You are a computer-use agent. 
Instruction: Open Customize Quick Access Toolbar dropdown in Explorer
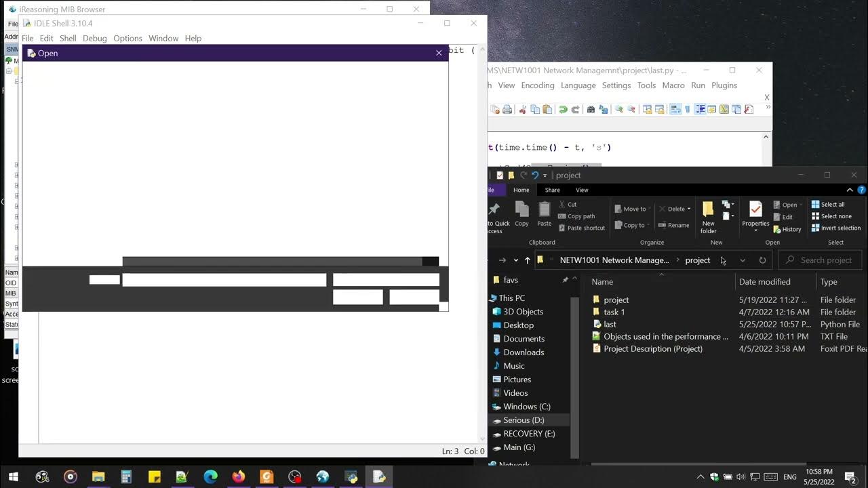(x=545, y=176)
